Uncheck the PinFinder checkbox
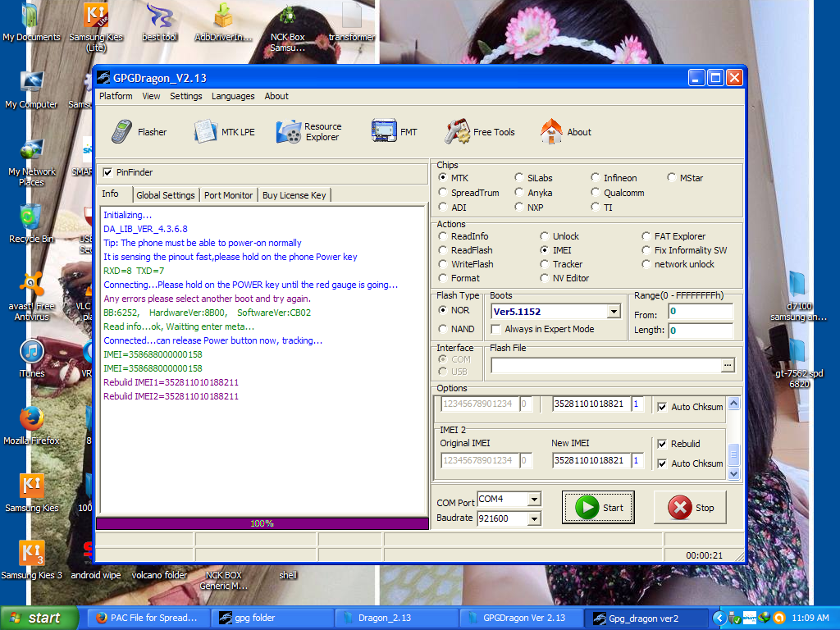The image size is (840, 630). 107,172
